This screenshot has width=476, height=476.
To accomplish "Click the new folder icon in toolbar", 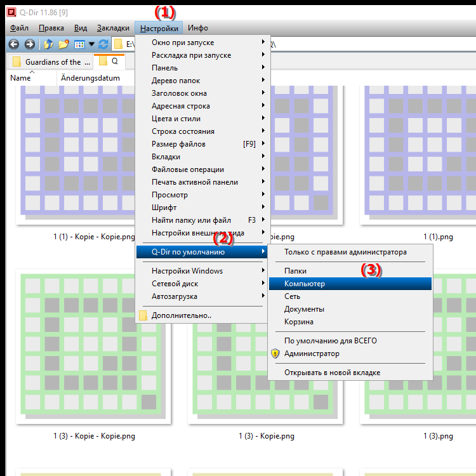I will 63,44.
